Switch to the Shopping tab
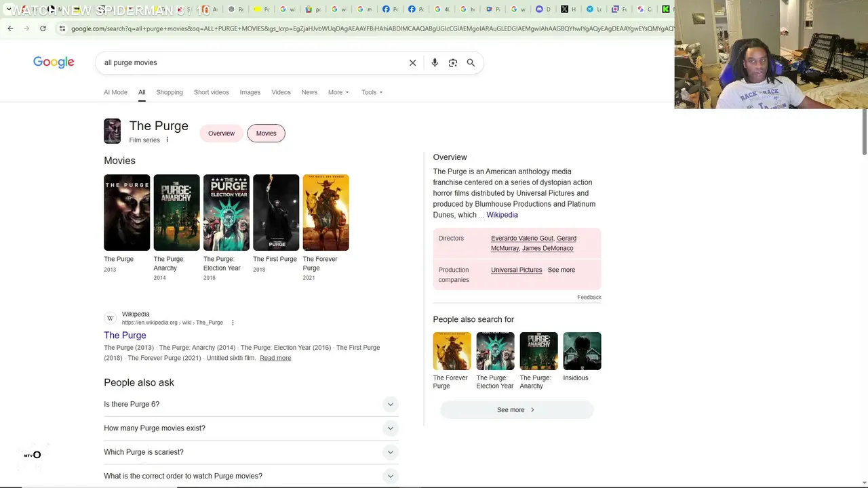 (170, 92)
